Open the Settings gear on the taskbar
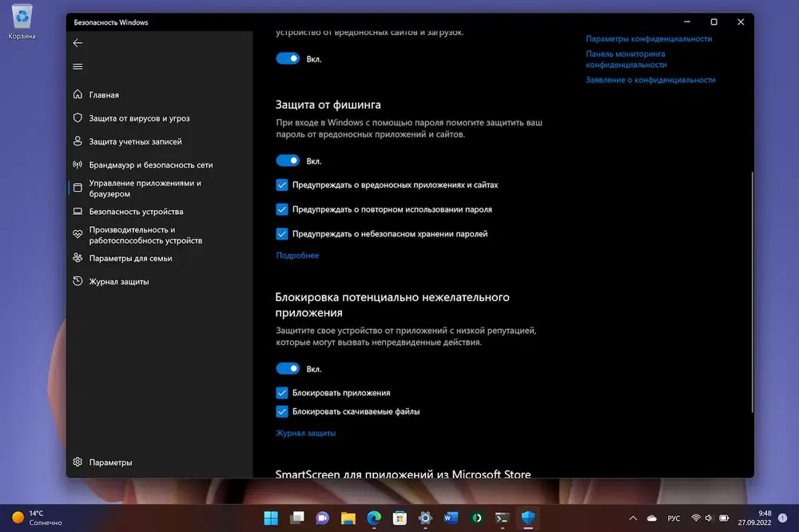This screenshot has height=532, width=799. pyautogui.click(x=425, y=518)
